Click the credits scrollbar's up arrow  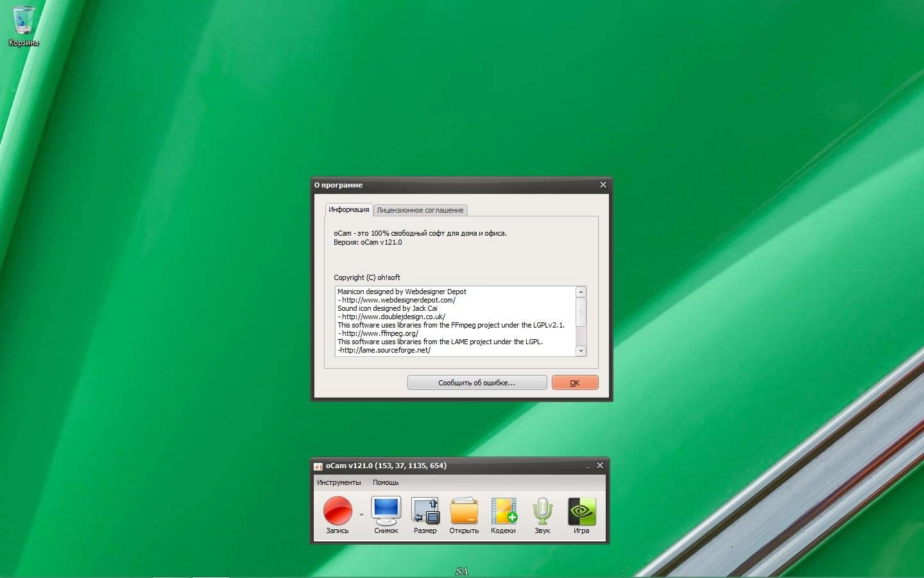581,292
